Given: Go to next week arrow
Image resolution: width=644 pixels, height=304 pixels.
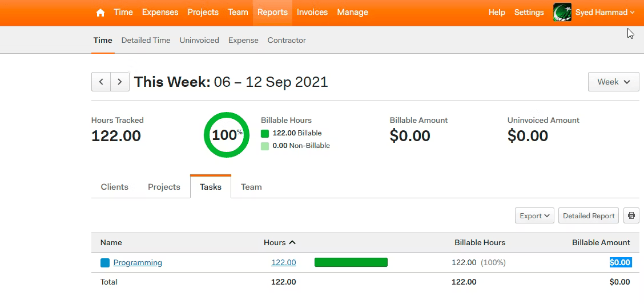Looking at the screenshot, I should point(120,82).
